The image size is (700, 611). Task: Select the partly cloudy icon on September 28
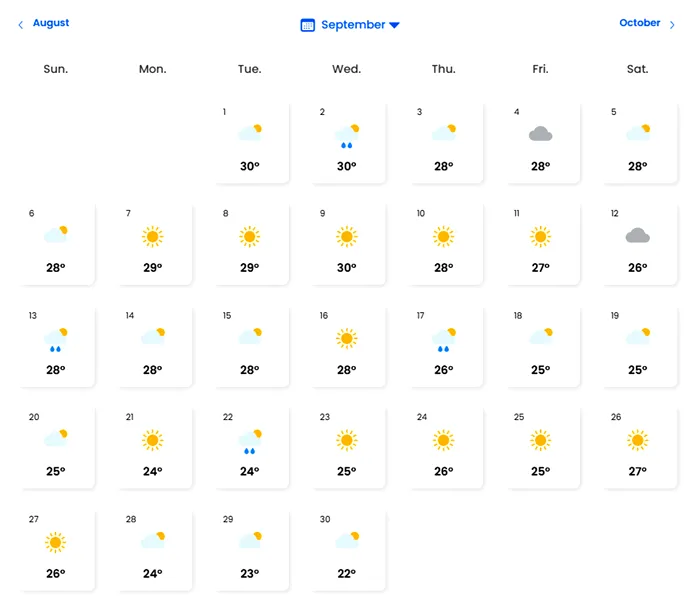[154, 539]
